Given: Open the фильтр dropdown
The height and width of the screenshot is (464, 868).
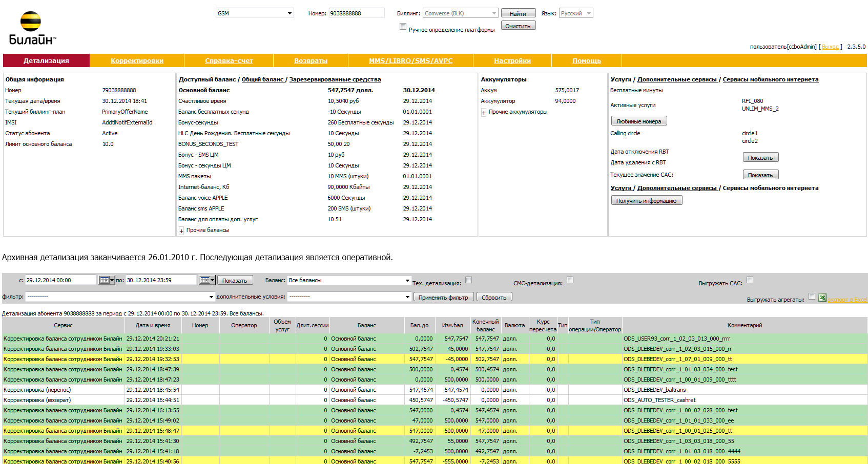Looking at the screenshot, I should [120, 297].
